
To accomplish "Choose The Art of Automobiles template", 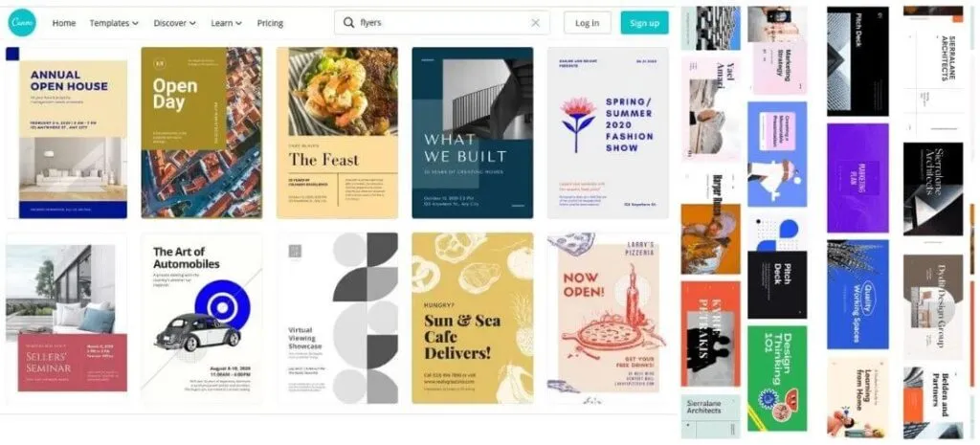I will 202,318.
